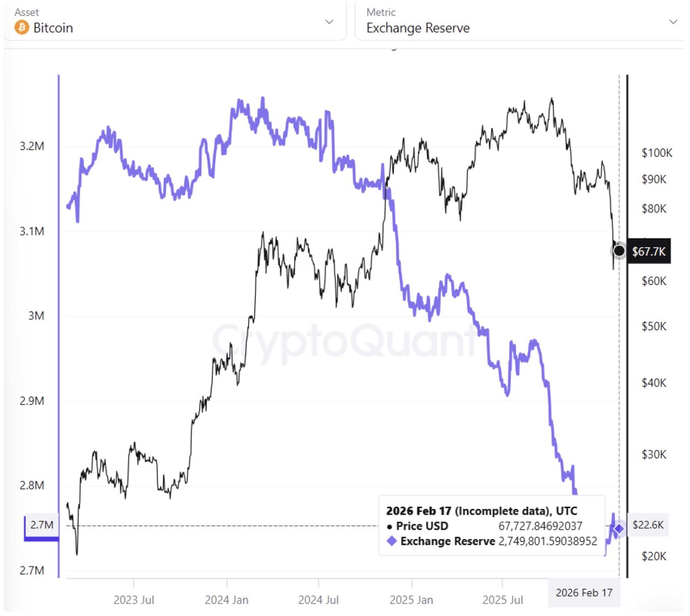Click the $22.6K right axis tag
This screenshot has width=690, height=616.
point(648,525)
